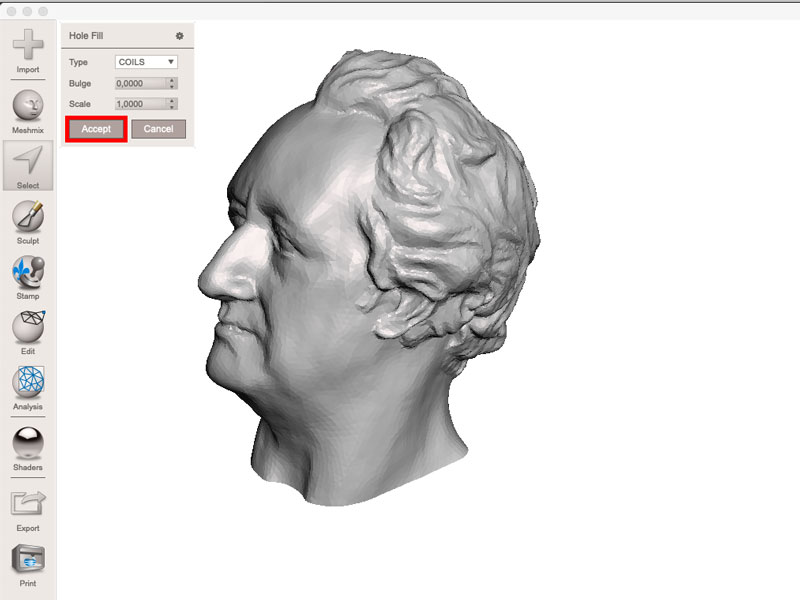The height and width of the screenshot is (600, 800).
Task: Open Hole Fill settings gear
Action: (x=180, y=36)
